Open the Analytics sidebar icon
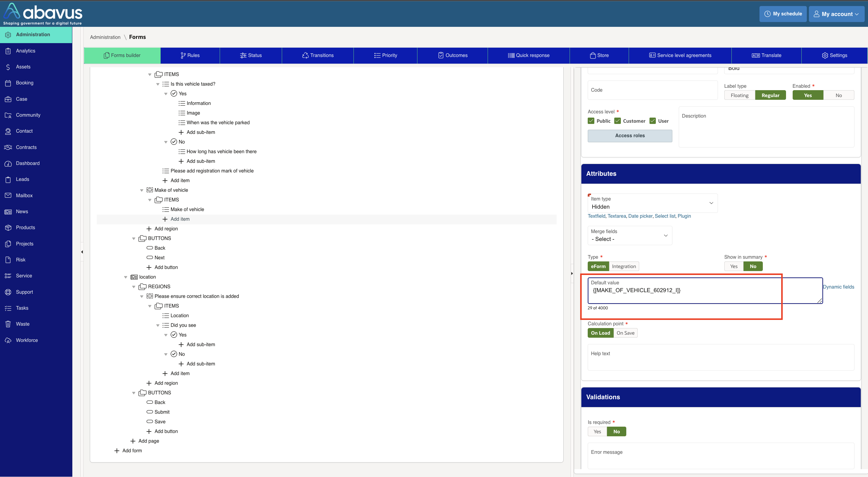Viewport: 868px width, 477px height. tap(8, 51)
